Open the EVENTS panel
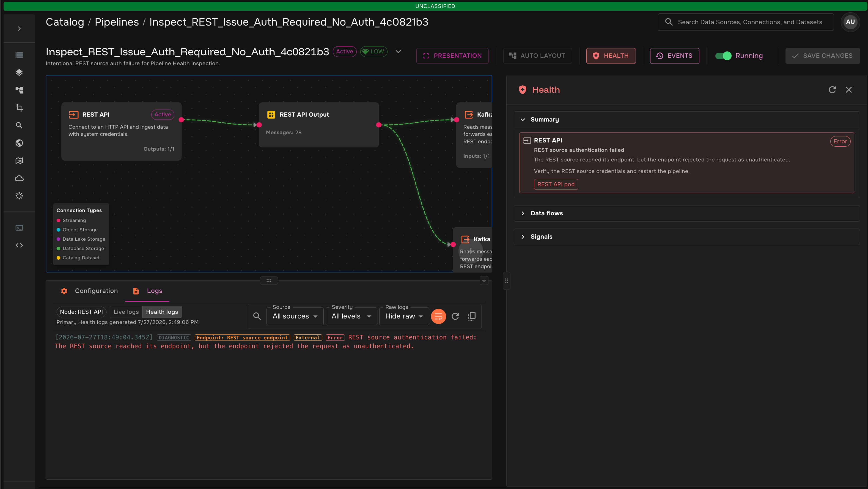868x489 pixels. point(674,56)
